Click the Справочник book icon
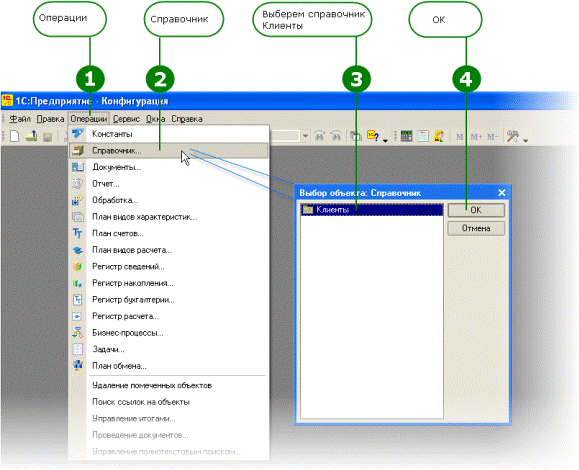This screenshot has height=470, width=579. click(x=78, y=151)
